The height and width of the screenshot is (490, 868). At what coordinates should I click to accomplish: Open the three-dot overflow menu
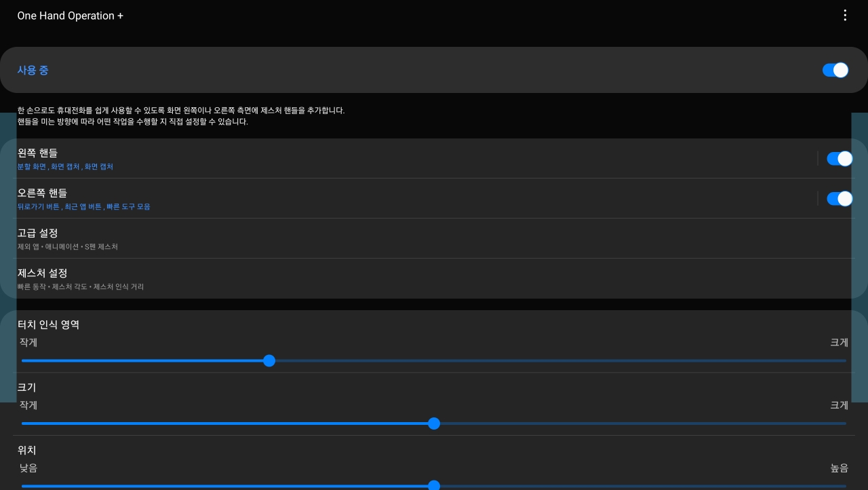[x=844, y=16]
